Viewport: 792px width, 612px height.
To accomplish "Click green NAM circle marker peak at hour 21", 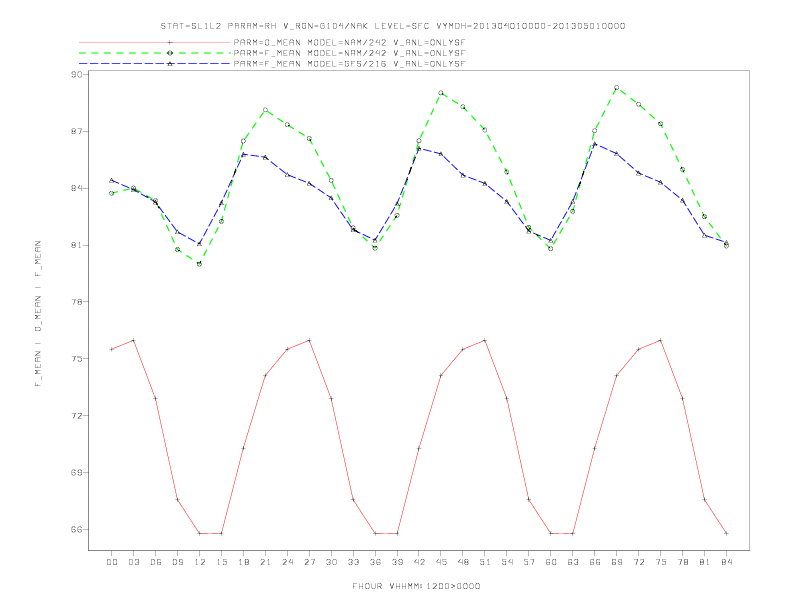I will [x=265, y=110].
